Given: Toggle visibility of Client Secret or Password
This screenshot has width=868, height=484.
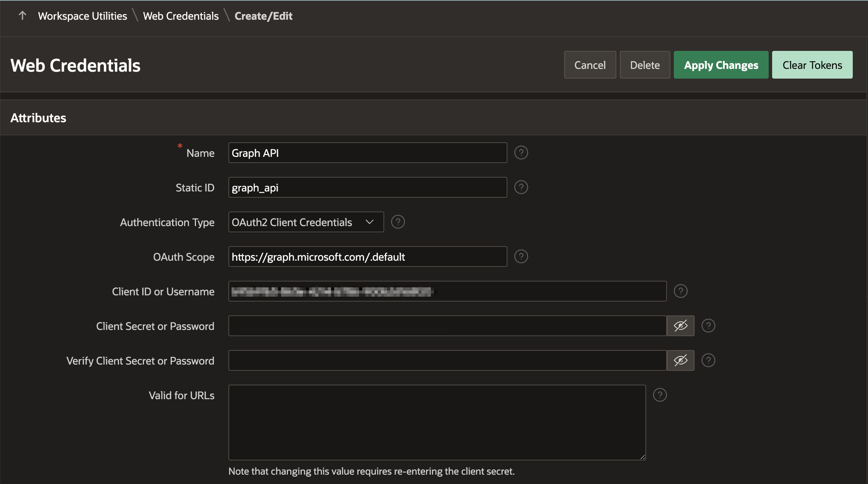Looking at the screenshot, I should coord(680,326).
